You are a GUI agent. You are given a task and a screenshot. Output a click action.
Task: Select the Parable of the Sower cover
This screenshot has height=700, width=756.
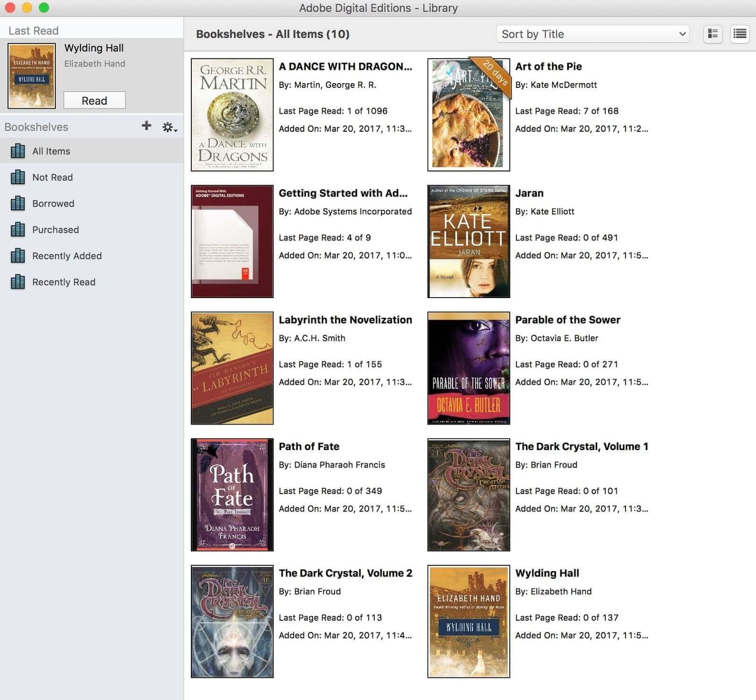point(468,368)
